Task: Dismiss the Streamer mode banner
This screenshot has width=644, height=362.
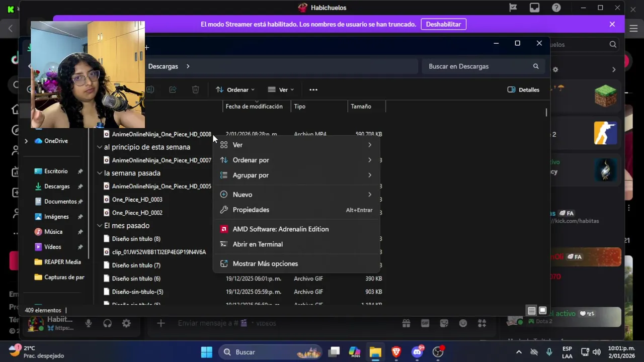Action: pyautogui.click(x=612, y=24)
